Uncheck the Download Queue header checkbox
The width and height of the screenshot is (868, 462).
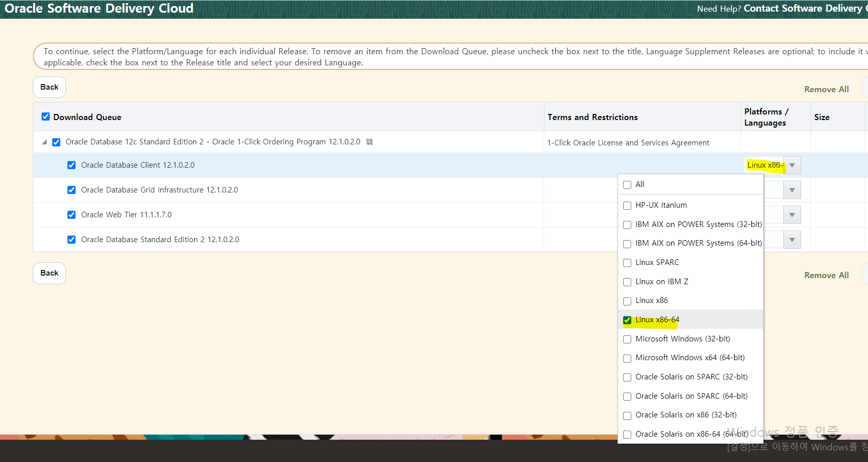click(x=46, y=117)
